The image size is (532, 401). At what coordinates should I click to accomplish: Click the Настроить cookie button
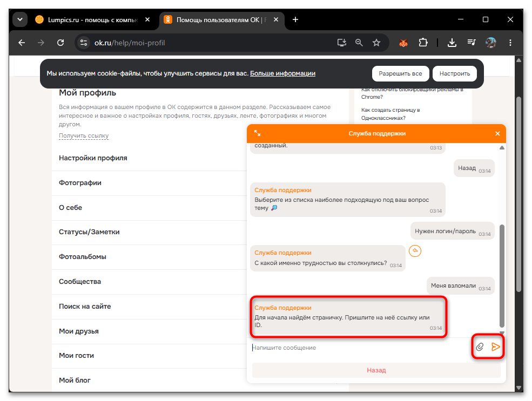coord(455,73)
